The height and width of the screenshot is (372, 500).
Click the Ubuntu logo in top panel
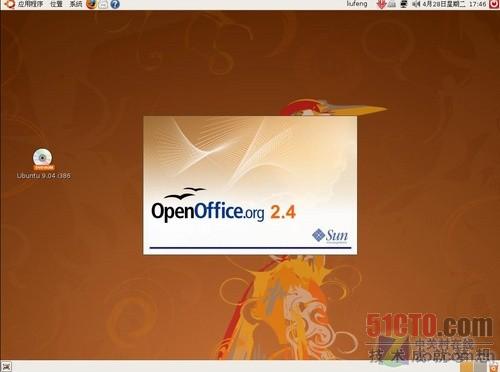[x=9, y=4]
